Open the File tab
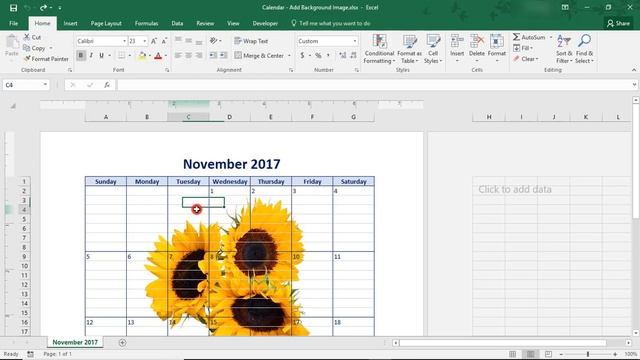 13,23
